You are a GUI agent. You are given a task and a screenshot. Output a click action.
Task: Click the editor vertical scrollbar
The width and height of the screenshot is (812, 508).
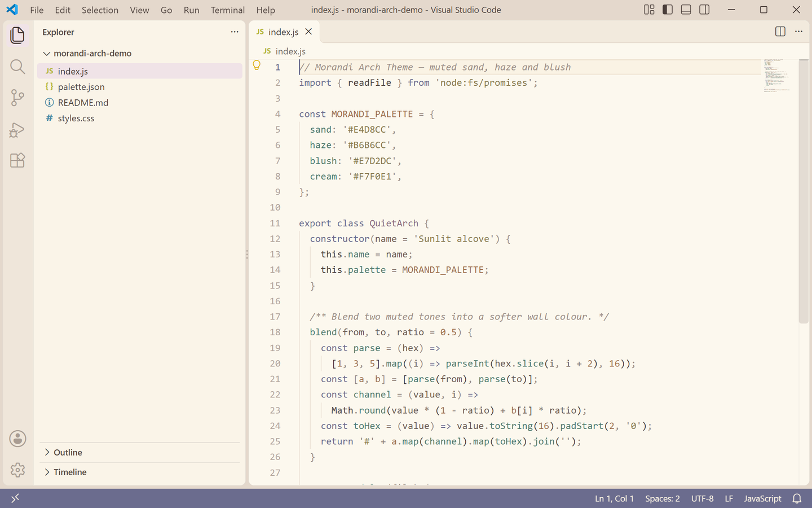pyautogui.click(x=804, y=192)
